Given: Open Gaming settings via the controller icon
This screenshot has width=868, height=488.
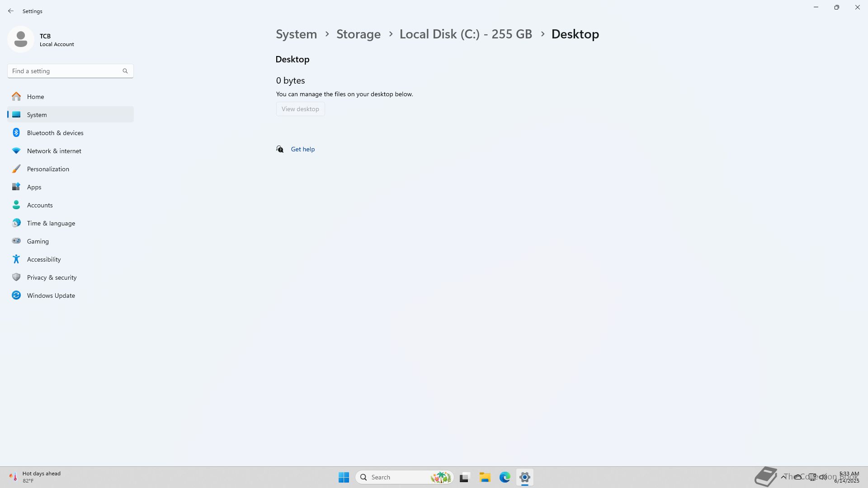Looking at the screenshot, I should point(16,241).
